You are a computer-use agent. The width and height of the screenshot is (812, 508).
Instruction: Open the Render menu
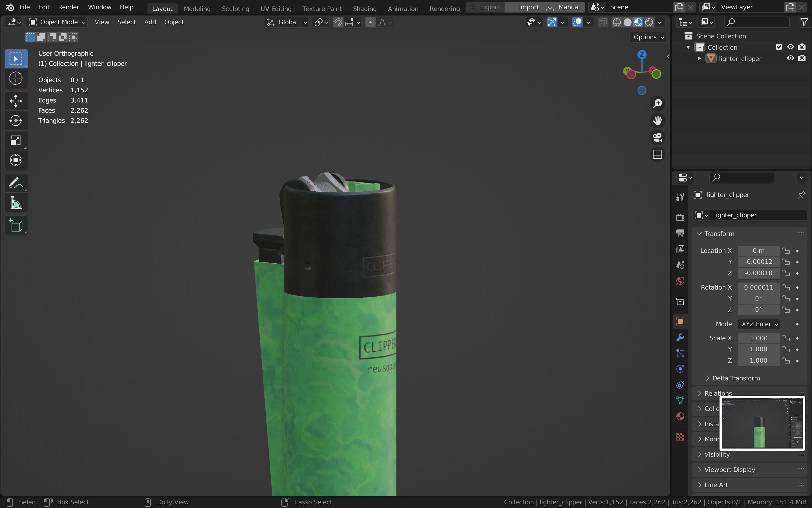click(69, 7)
